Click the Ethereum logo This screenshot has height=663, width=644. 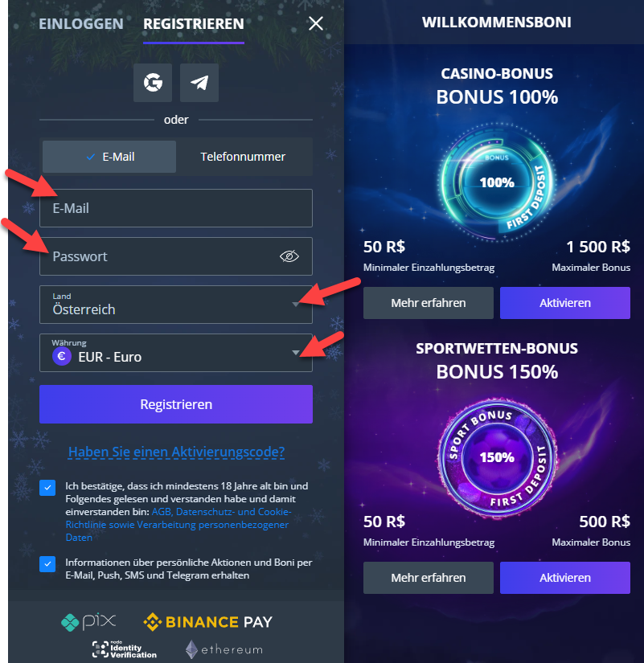224,649
